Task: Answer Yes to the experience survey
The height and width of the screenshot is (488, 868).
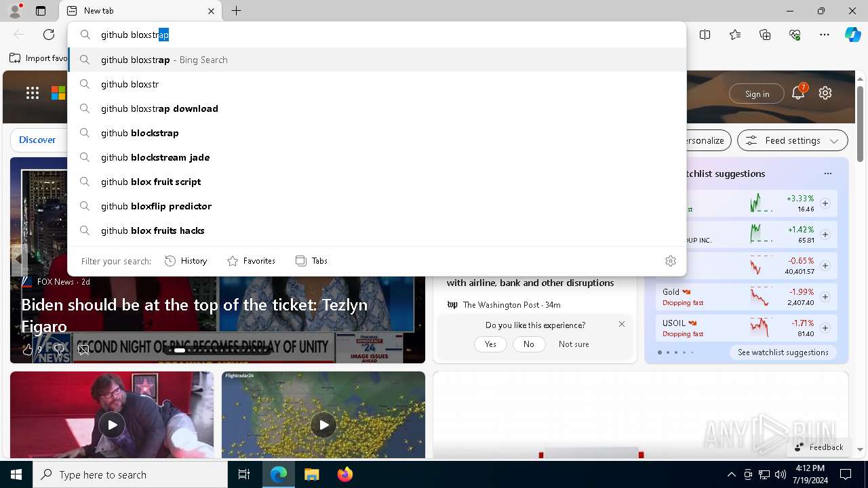Action: (x=490, y=344)
